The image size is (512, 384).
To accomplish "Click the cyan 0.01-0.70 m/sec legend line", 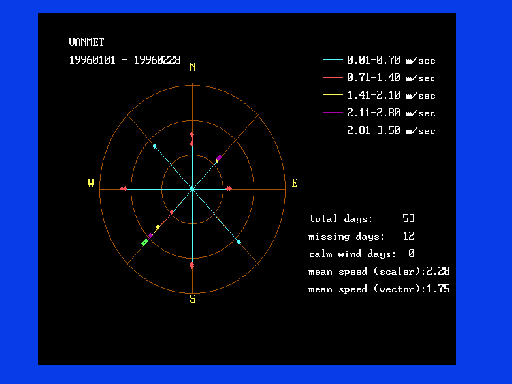I will pyautogui.click(x=333, y=60).
